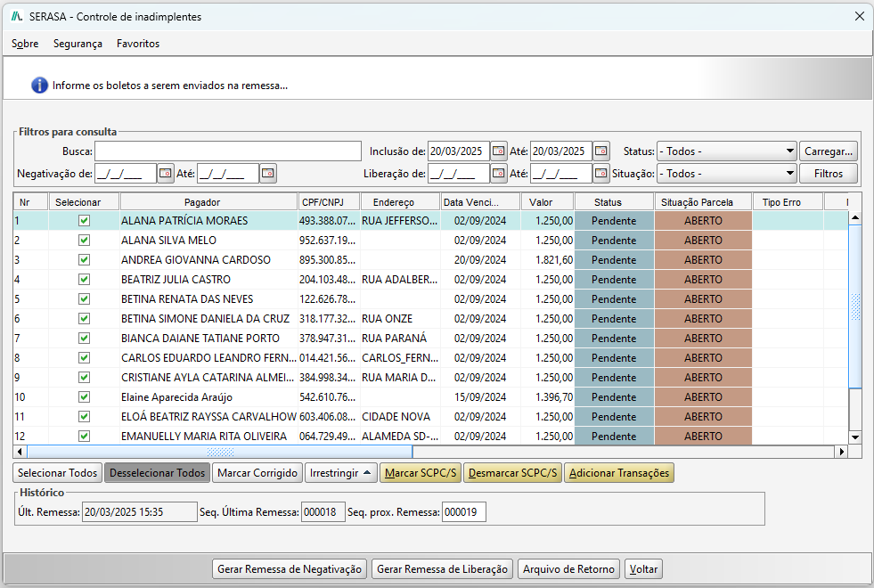This screenshot has height=588, width=874.
Task: Click Marcar Corrigido button
Action: 257,473
